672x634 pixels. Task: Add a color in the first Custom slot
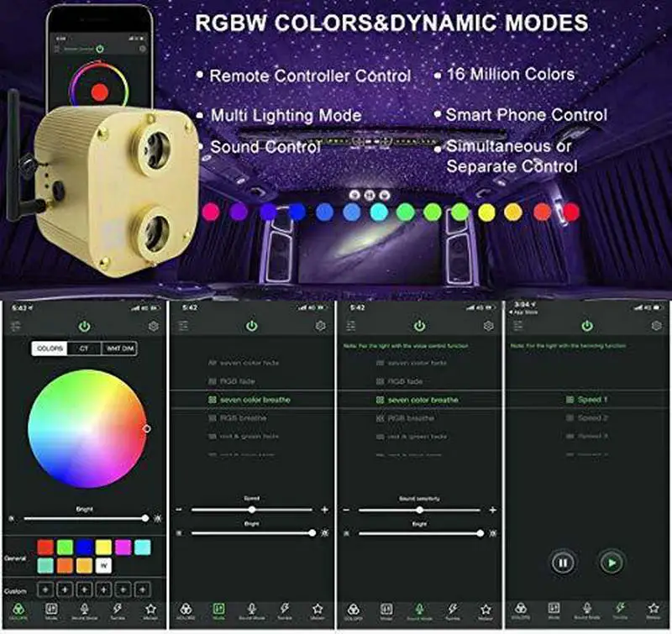45,589
